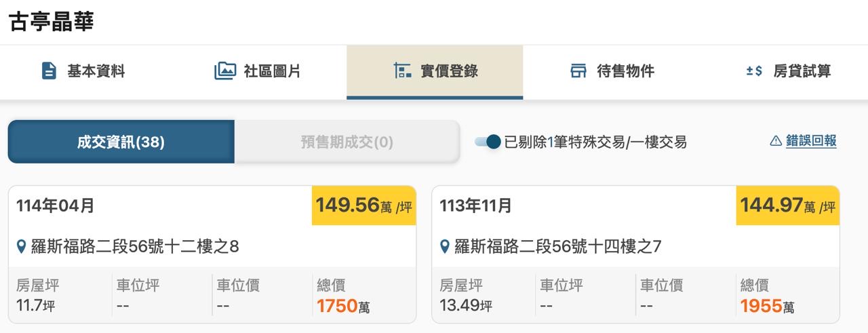Click the warning triangle icon beside 錯誤回報

(776, 141)
